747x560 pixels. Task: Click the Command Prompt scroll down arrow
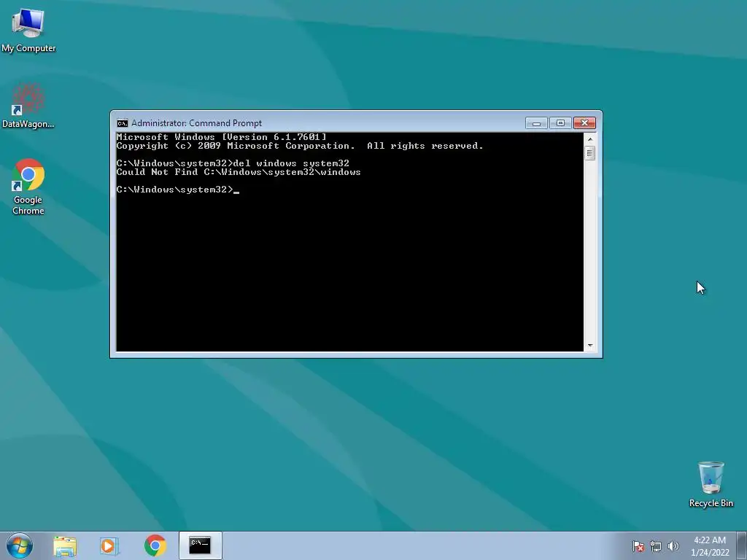[x=589, y=346]
